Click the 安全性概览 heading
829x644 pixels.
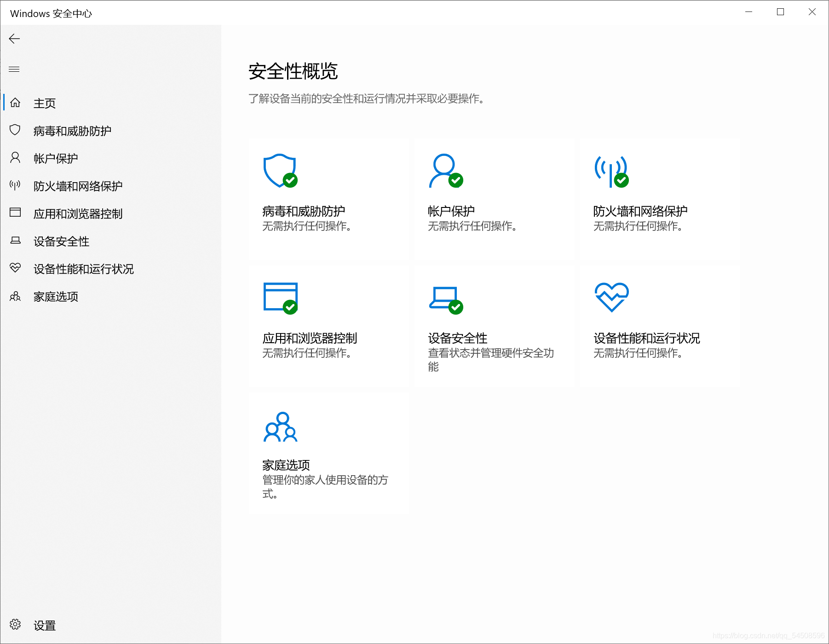pos(293,71)
